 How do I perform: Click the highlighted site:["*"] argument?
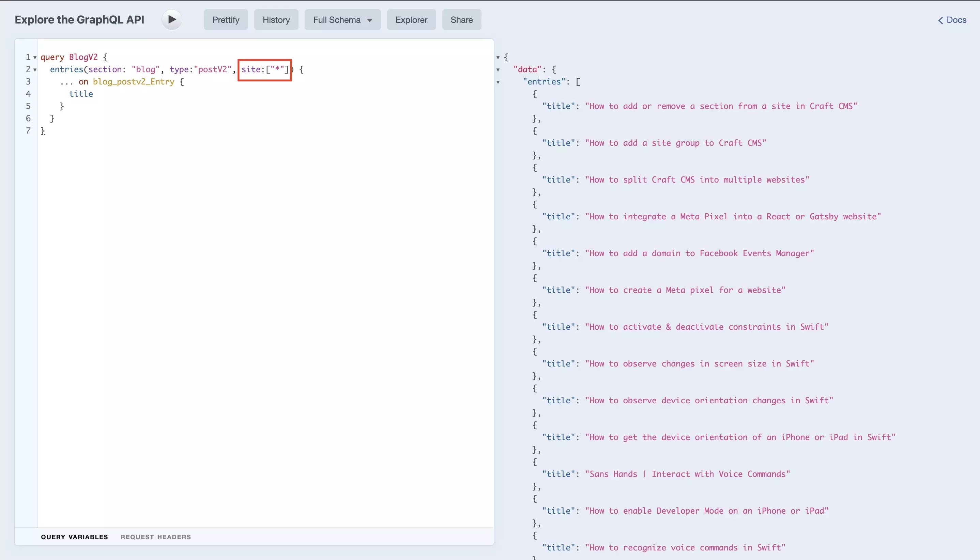(x=264, y=69)
